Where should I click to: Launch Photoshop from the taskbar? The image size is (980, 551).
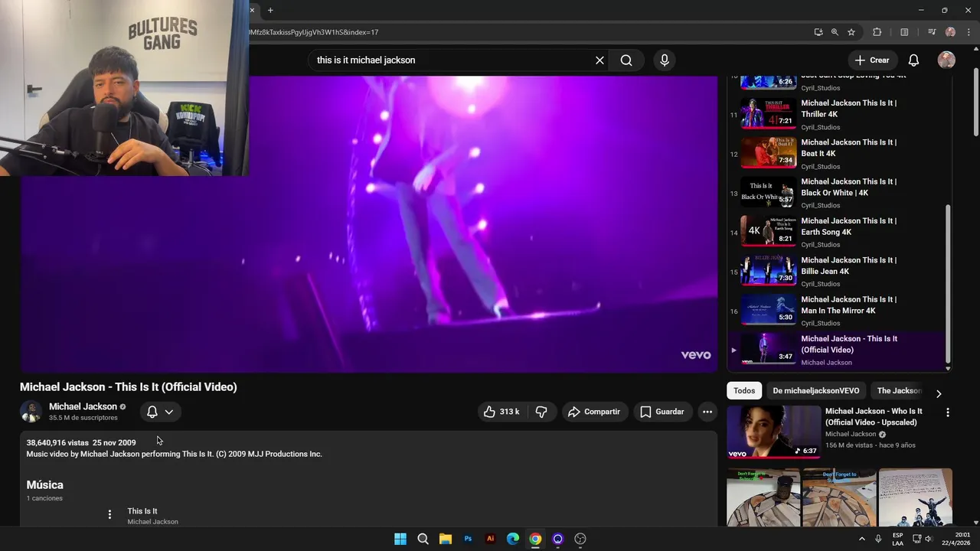468,539
